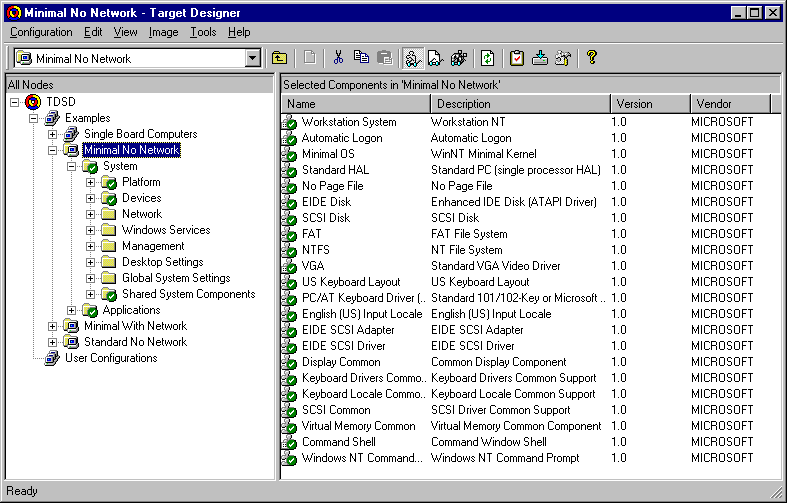Viewport: 787px width, 503px height.
Task: Expand the Minimal With Network node
Action: click(x=53, y=326)
